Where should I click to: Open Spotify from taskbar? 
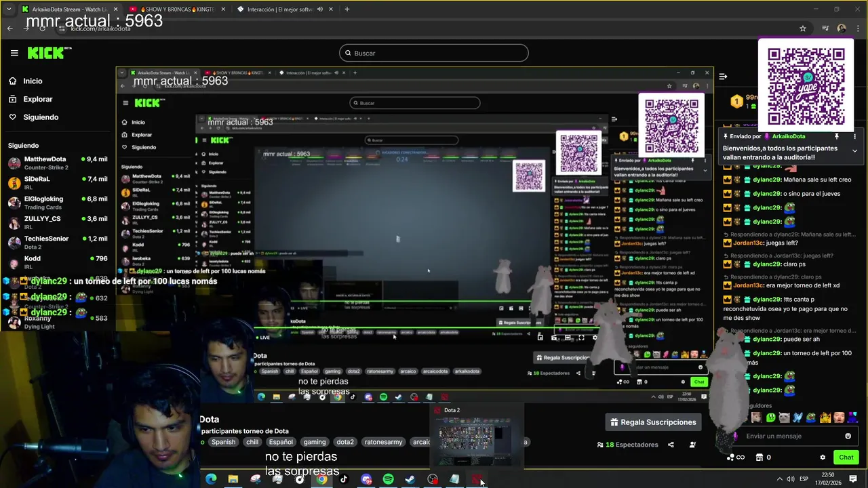(x=388, y=479)
